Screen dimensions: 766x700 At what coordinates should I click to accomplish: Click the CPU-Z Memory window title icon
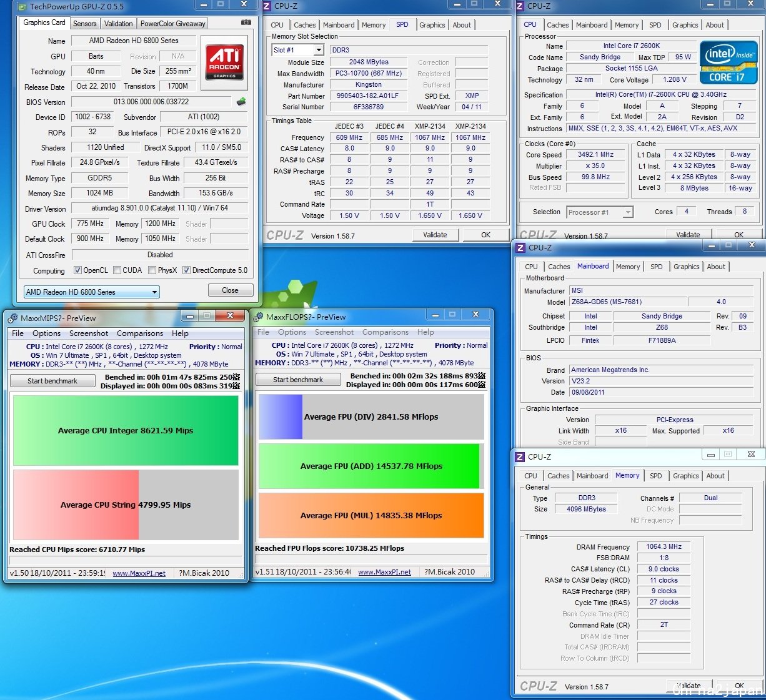pos(520,457)
